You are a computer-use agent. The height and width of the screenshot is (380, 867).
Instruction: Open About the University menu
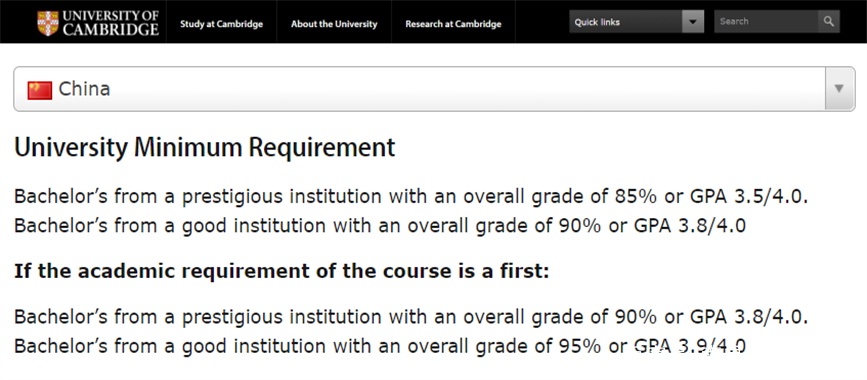pos(334,24)
